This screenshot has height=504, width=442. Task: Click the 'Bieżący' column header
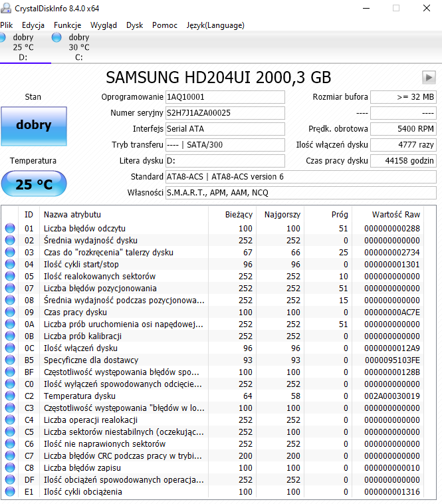(x=239, y=214)
